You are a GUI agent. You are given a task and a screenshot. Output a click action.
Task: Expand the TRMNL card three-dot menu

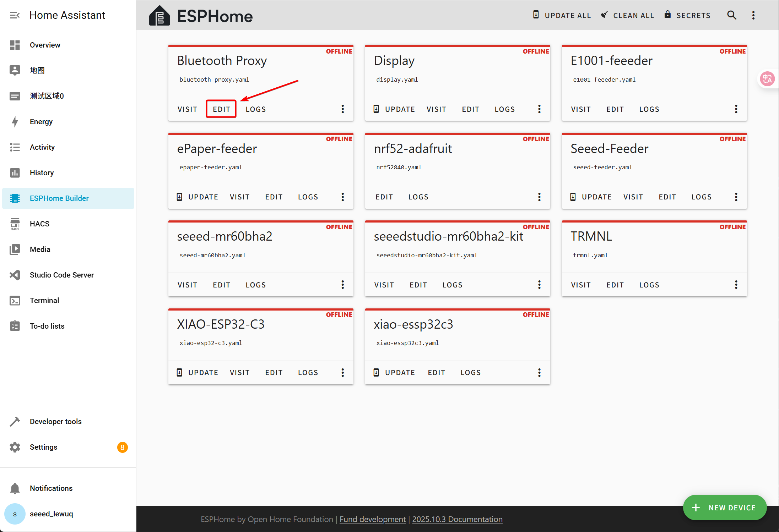[x=736, y=285]
